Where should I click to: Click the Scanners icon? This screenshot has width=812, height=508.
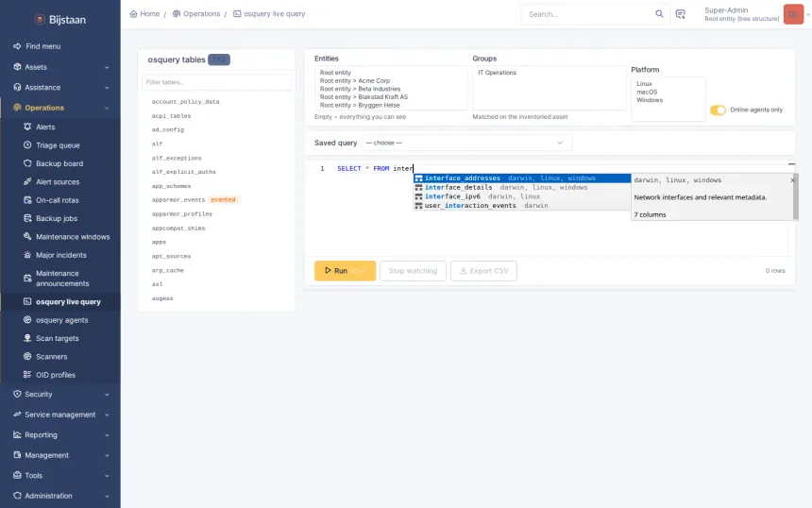(x=27, y=356)
